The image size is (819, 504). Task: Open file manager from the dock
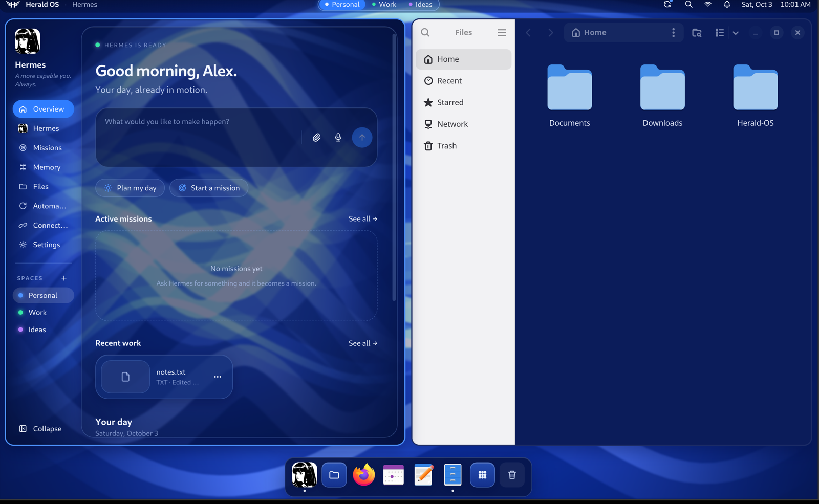334,475
